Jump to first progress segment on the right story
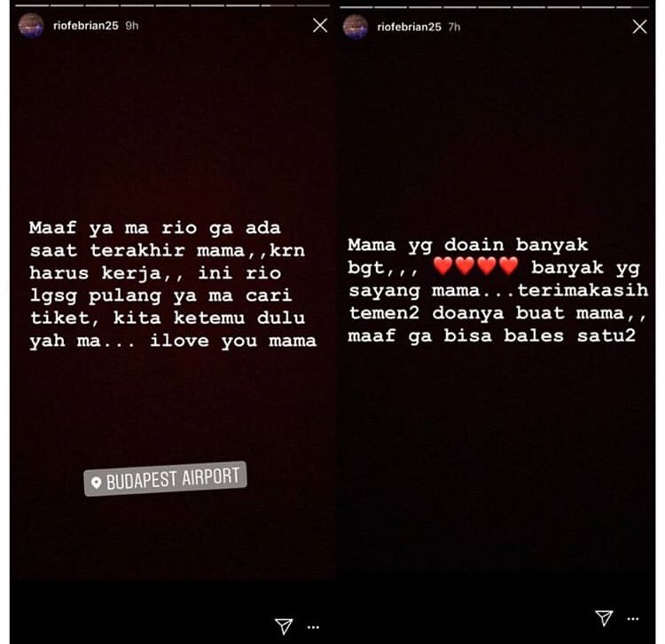 pyautogui.click(x=356, y=7)
